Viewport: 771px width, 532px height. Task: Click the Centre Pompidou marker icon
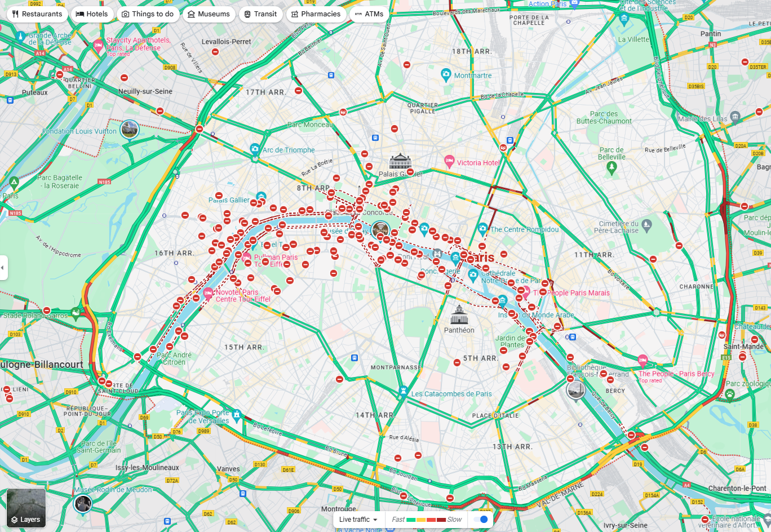coord(482,229)
